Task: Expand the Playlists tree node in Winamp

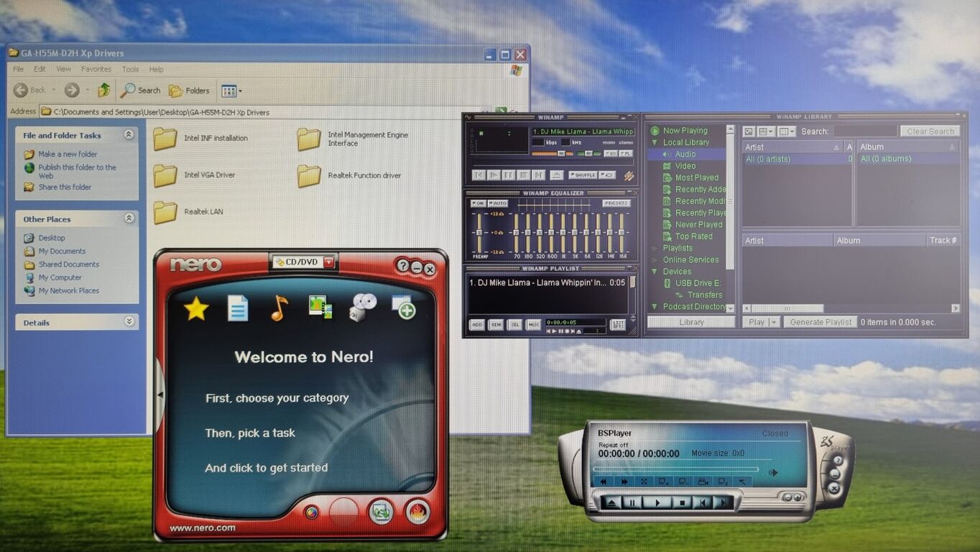Action: pos(655,248)
